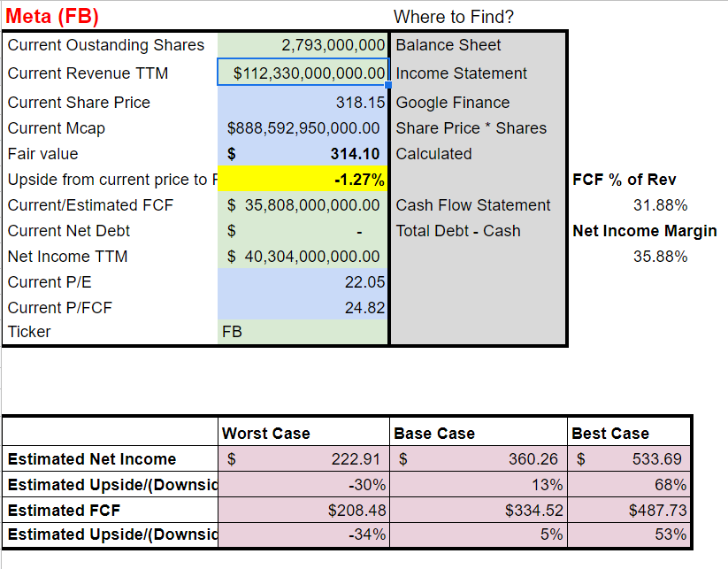Select the Estimated Net Income row label

[92, 459]
